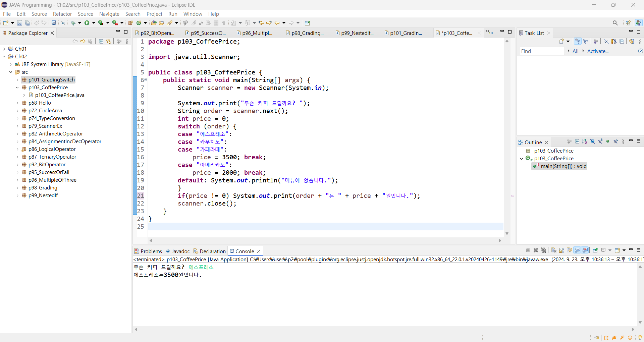Collapse All in Package Explorer
This screenshot has height=342, width=644.
coord(101,41)
